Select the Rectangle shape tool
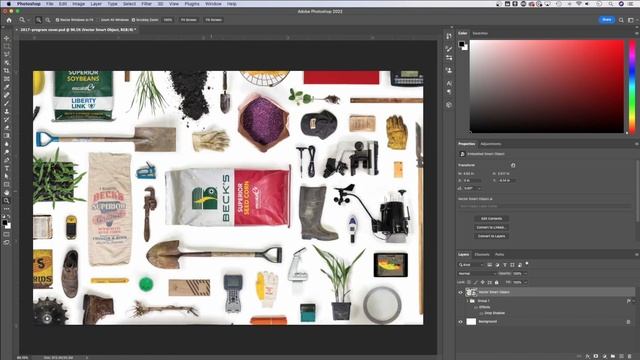This screenshot has width=640, height=360. tap(7, 184)
